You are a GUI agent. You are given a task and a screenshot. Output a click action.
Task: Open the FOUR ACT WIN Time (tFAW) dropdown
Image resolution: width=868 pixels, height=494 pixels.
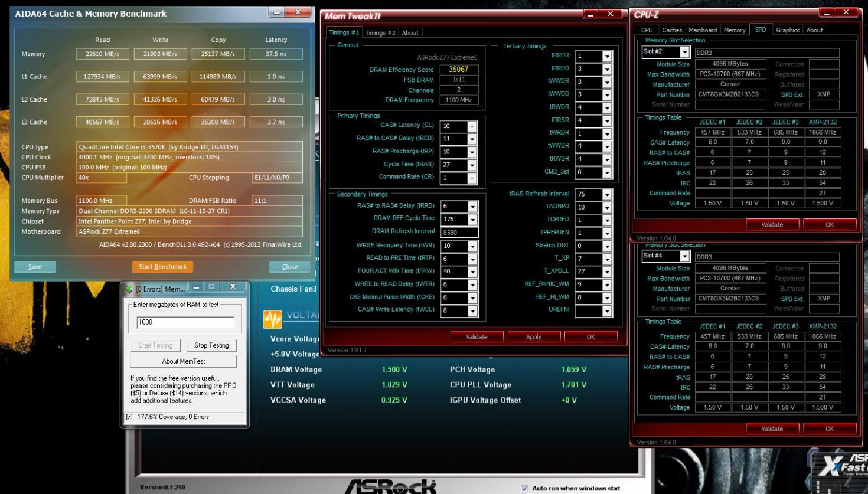coord(472,272)
